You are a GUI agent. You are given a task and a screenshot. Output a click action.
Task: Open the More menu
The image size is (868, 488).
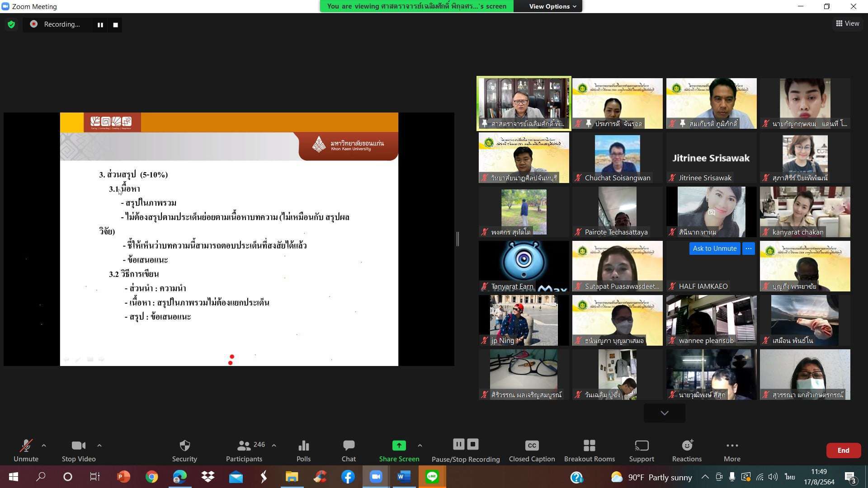(x=732, y=446)
